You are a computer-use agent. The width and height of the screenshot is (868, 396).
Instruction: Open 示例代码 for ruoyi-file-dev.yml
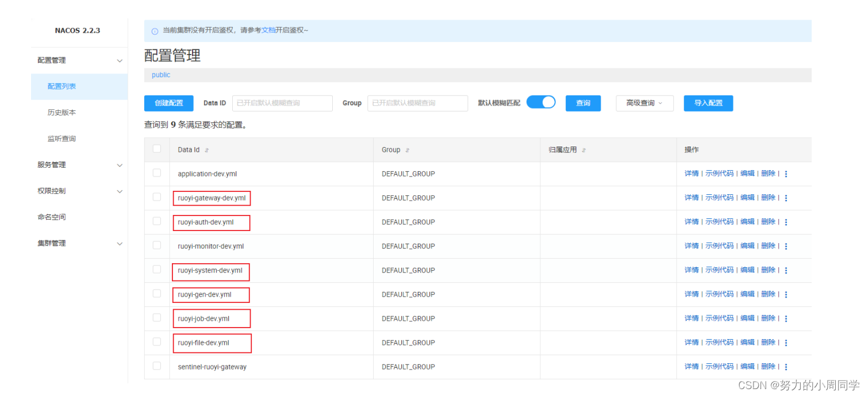tap(720, 343)
